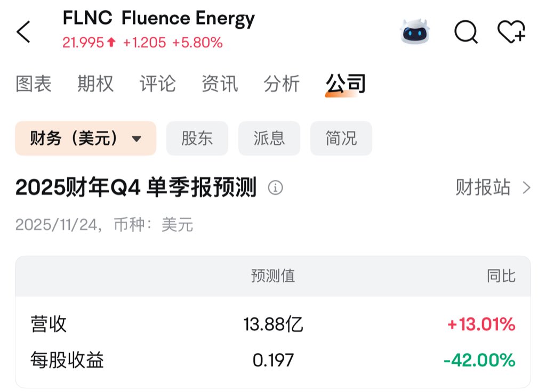The height and width of the screenshot is (392, 546).
Task: Expand the 财务（美元）dropdown
Action: click(85, 138)
